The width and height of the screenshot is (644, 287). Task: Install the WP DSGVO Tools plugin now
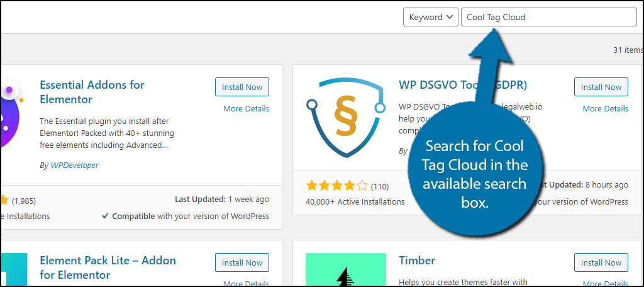click(601, 87)
